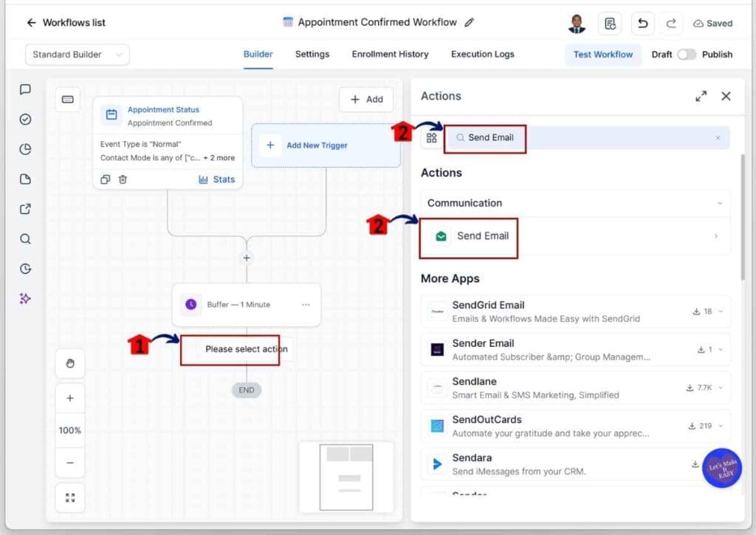
Task: Click the Saved status indicator
Action: coord(712,23)
